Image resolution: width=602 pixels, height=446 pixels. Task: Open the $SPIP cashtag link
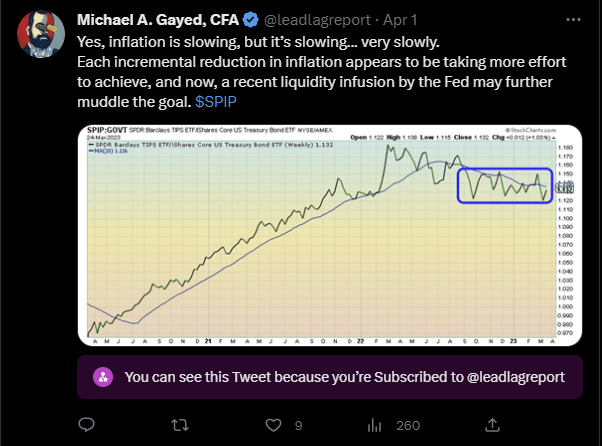216,102
